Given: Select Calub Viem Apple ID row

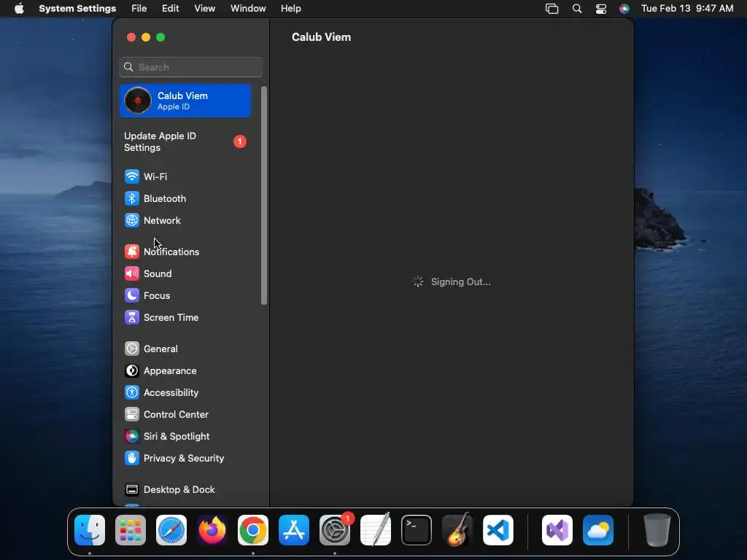Looking at the screenshot, I should (186, 101).
